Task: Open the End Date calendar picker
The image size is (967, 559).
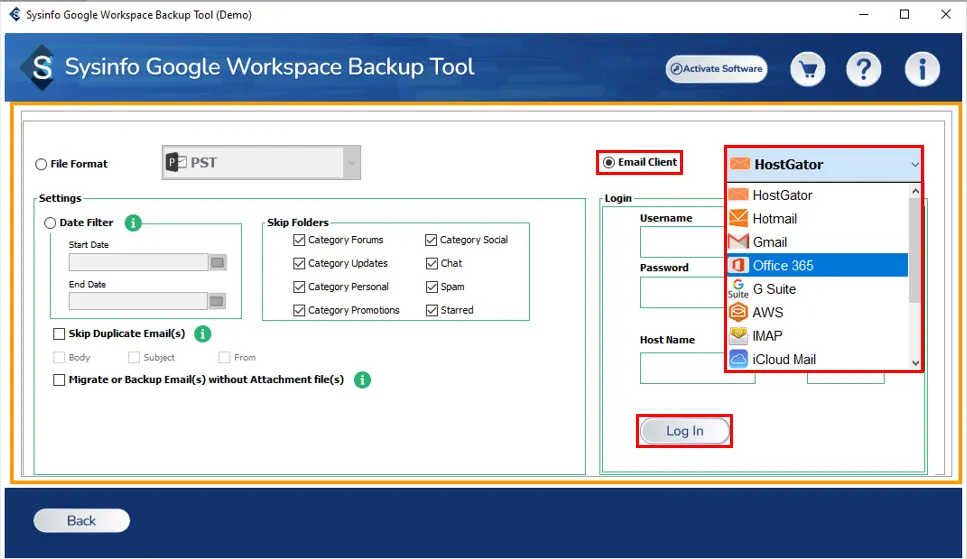Action: tap(217, 301)
